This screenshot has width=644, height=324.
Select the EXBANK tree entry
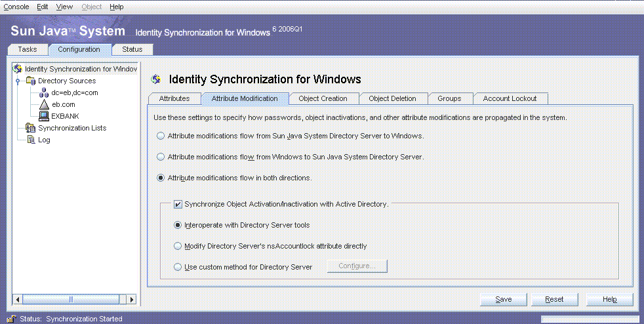tap(65, 116)
